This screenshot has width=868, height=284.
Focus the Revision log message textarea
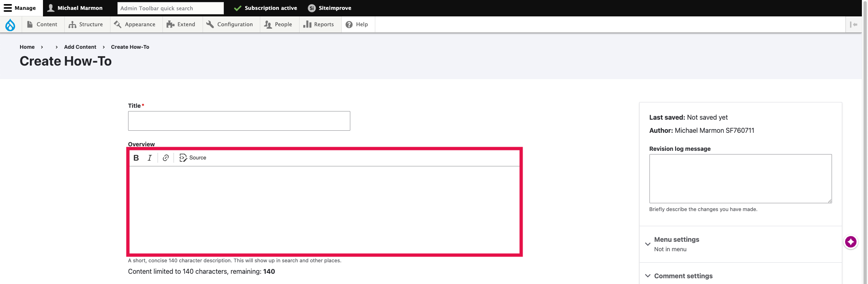(x=740, y=179)
